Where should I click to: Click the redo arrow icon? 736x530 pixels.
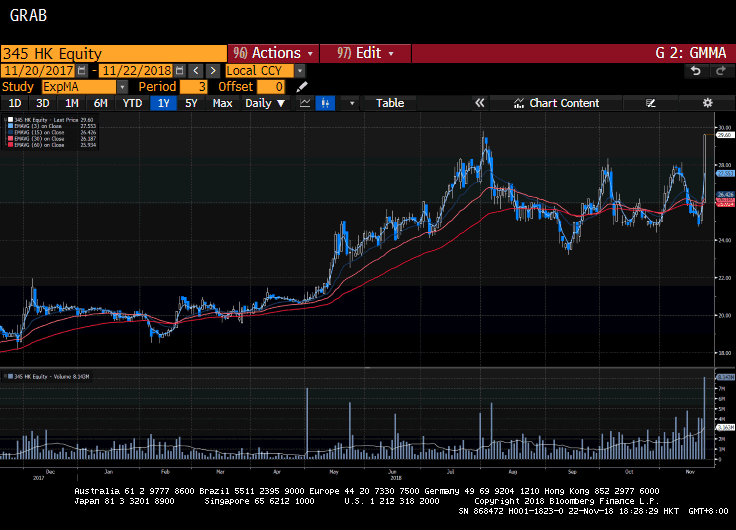(720, 71)
